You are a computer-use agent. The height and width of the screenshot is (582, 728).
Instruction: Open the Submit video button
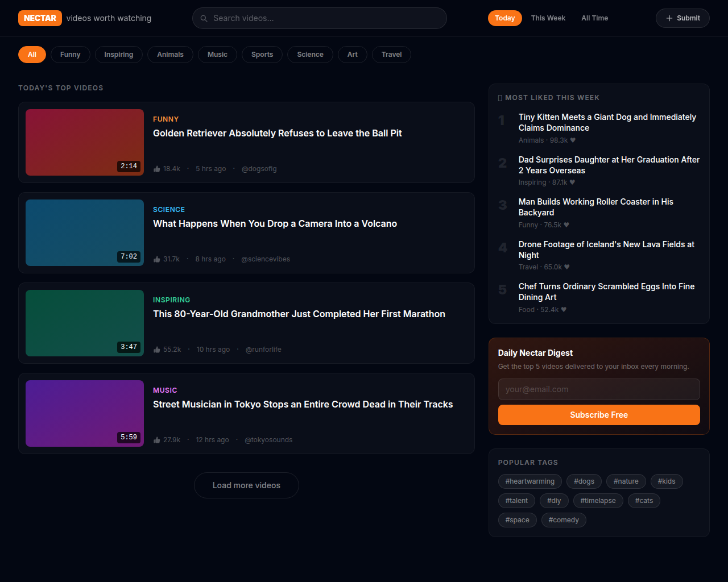(682, 18)
